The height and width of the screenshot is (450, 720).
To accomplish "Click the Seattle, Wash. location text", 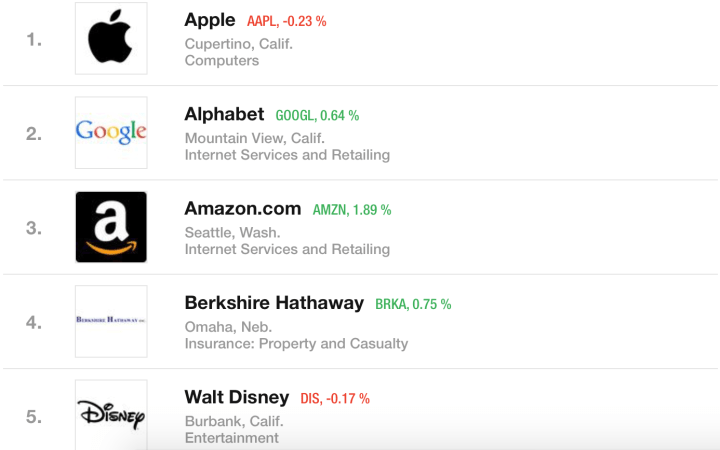I will tap(233, 233).
